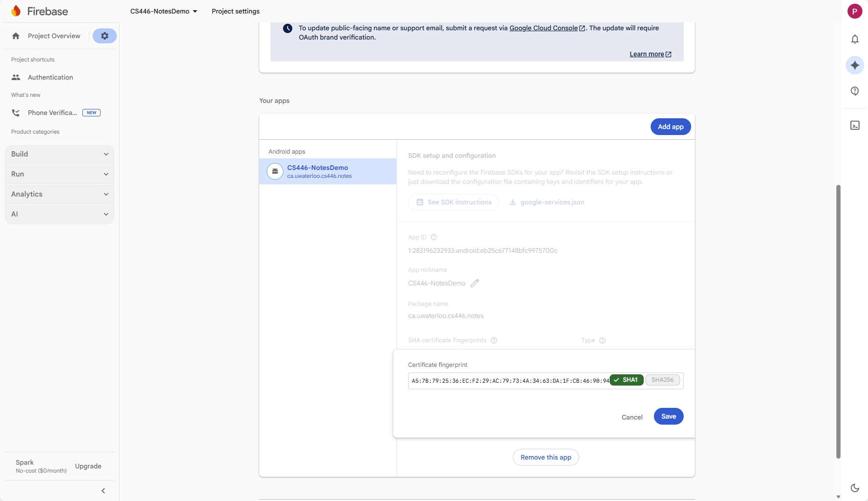Open the Cloud Shell terminal icon
Viewport: 868px width, 501px height.
(855, 125)
